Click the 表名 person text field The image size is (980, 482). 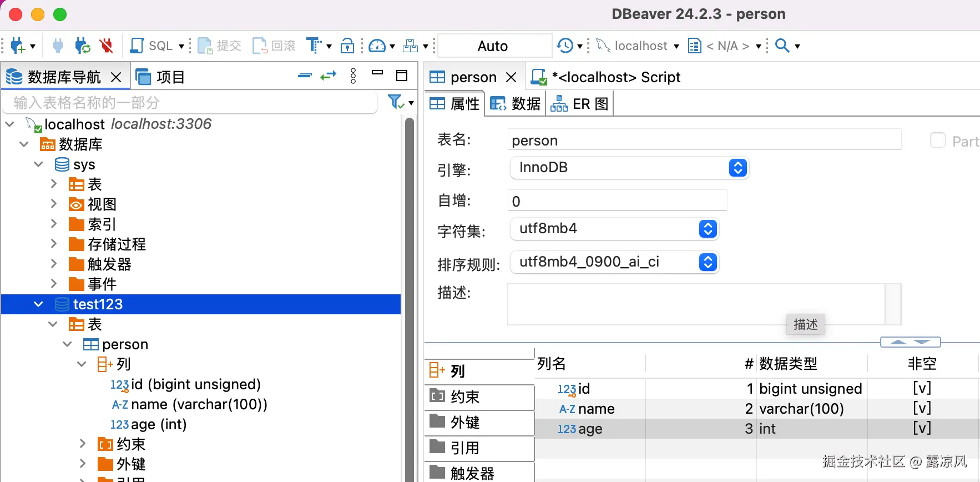(x=704, y=140)
